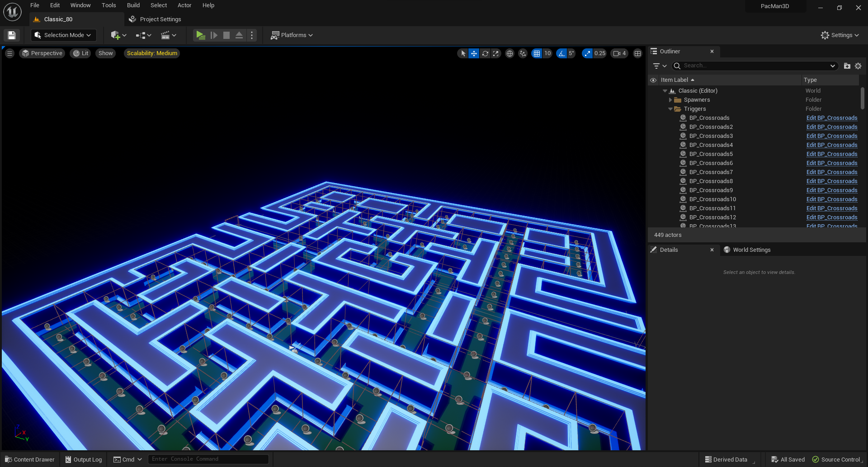Screen dimensions: 868x467
Task: Toggle world/local coordinate space globe icon
Action: coord(509,53)
